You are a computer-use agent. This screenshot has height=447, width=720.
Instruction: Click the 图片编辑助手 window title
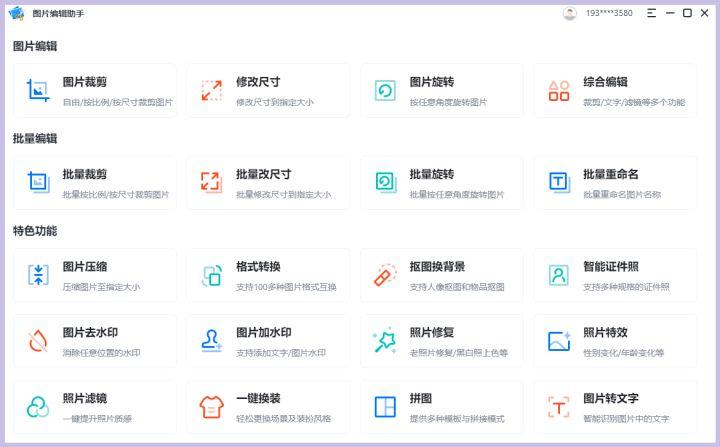point(58,14)
